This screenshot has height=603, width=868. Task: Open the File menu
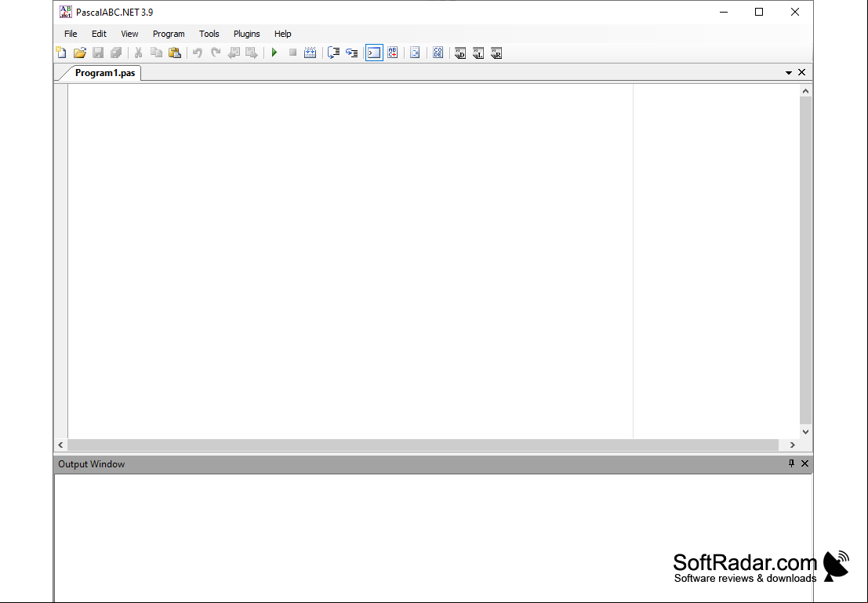tap(71, 34)
